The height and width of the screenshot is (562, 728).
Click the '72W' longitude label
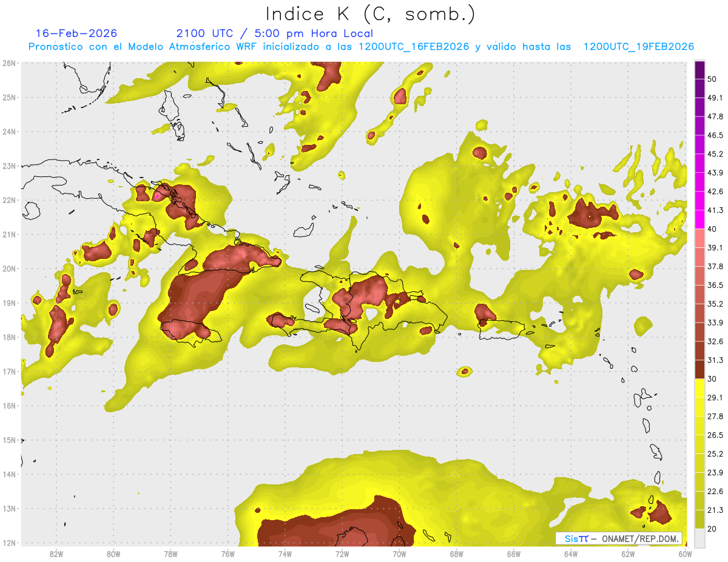click(342, 554)
